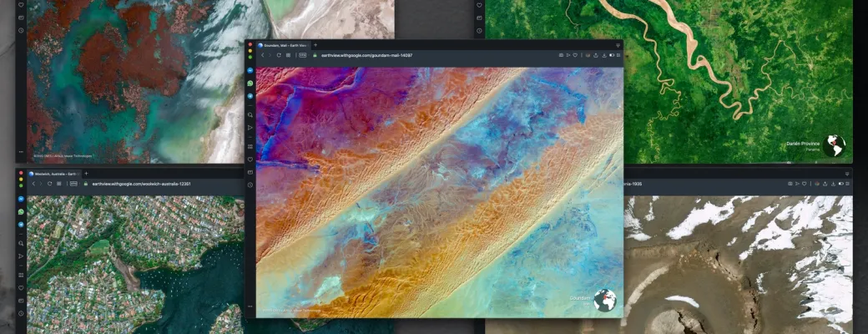Open Telegram in the Goundam window sidebar

click(250, 96)
